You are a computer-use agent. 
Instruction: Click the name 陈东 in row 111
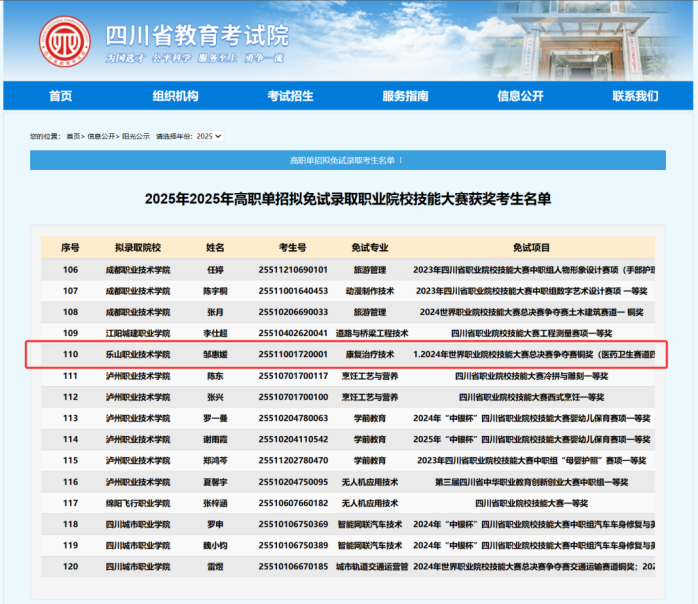point(215,376)
